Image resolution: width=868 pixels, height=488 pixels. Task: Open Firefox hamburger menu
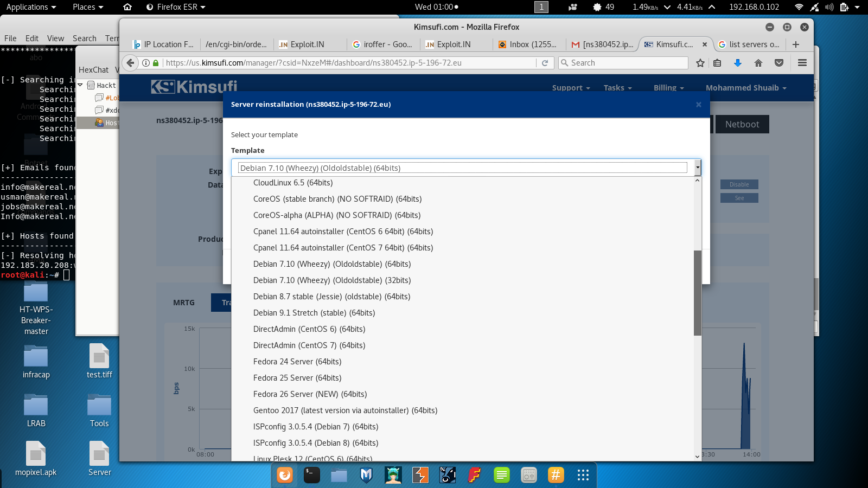[x=802, y=63]
